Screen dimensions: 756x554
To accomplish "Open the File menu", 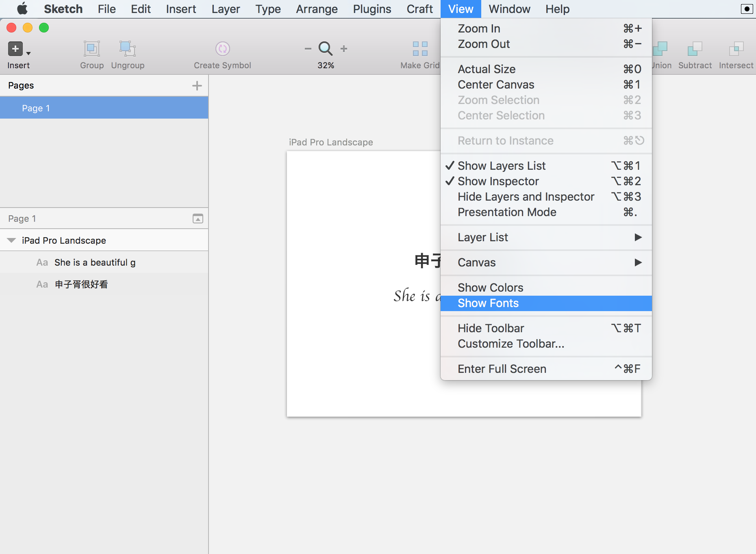I will (x=106, y=9).
